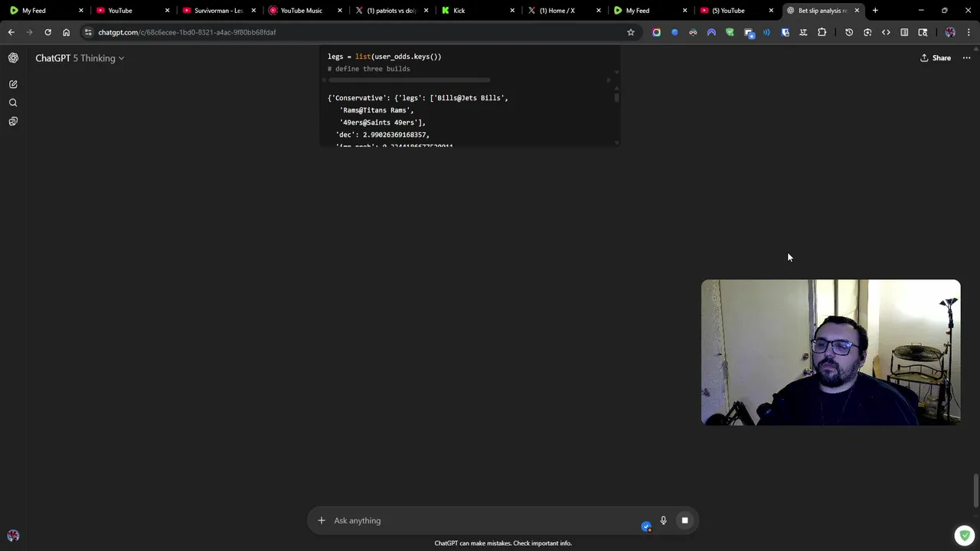Open the ChatGPT 5 Thinking model selector
The image size is (980, 551).
[x=80, y=58]
